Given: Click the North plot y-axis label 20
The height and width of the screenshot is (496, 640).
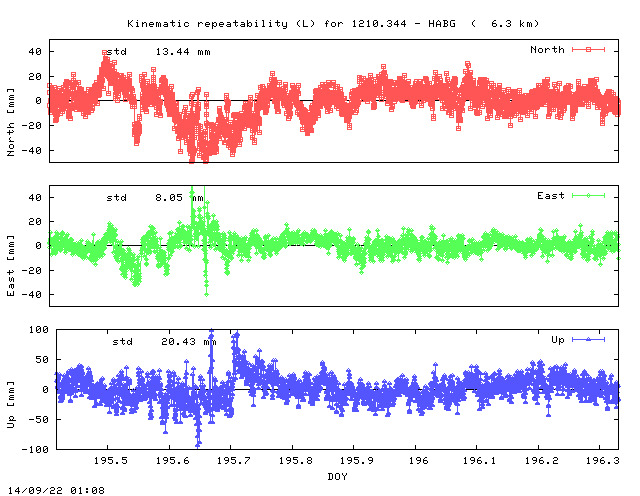Looking at the screenshot, I should point(35,77).
